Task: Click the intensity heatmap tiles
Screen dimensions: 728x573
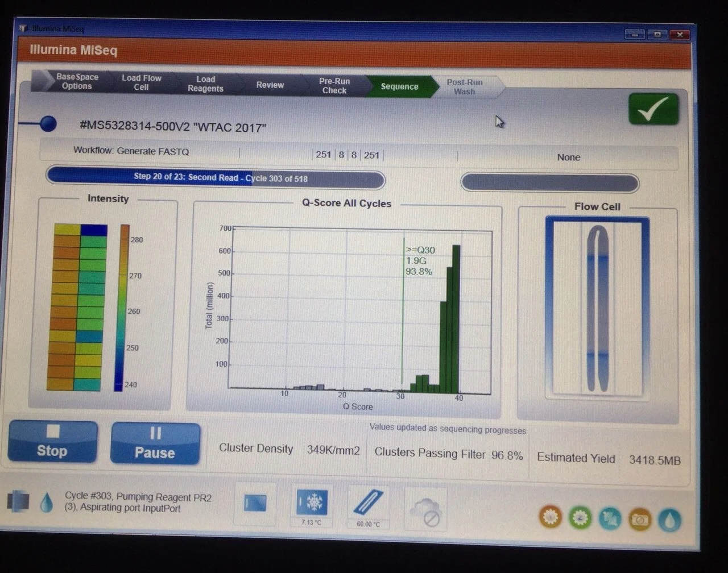Action: 78,307
